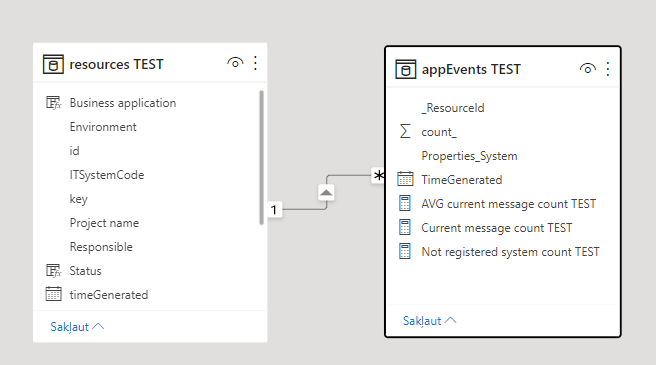Click measure icon for Not registered system count
Viewport: 656px width, 365px height.
[x=405, y=252]
